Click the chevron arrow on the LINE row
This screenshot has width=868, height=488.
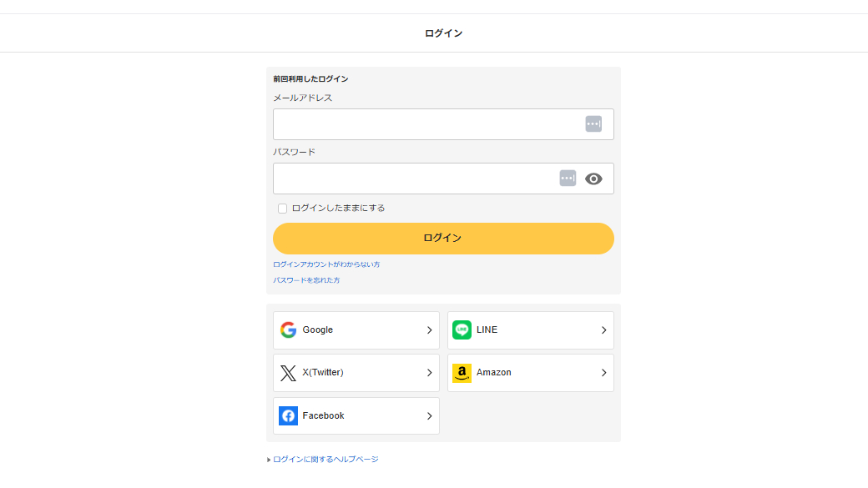604,330
